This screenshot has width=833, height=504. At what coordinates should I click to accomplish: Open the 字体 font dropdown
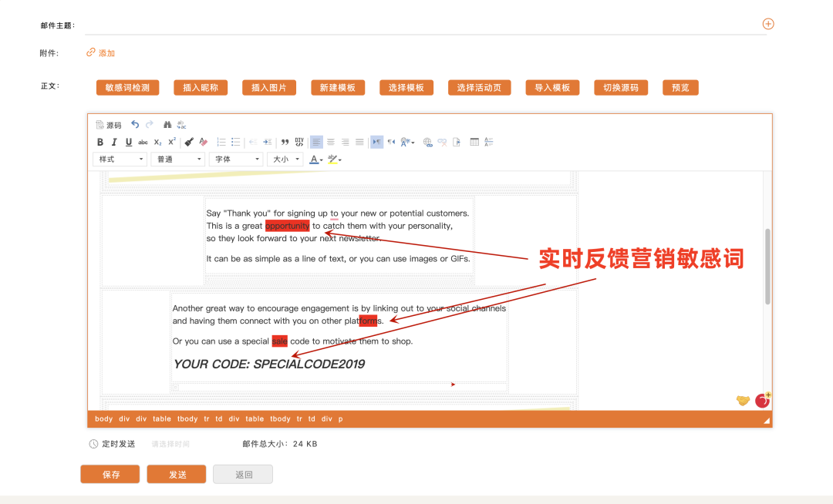point(236,160)
